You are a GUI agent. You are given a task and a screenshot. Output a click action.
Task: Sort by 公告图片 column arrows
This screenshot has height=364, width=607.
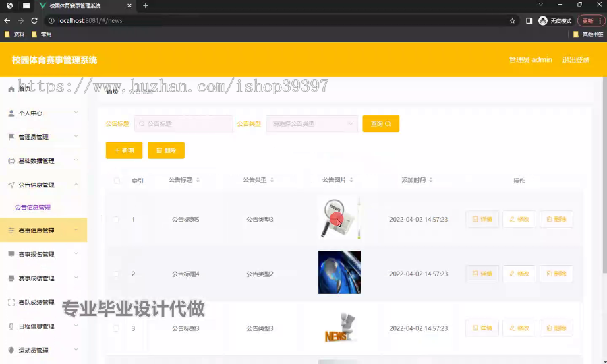(x=351, y=180)
